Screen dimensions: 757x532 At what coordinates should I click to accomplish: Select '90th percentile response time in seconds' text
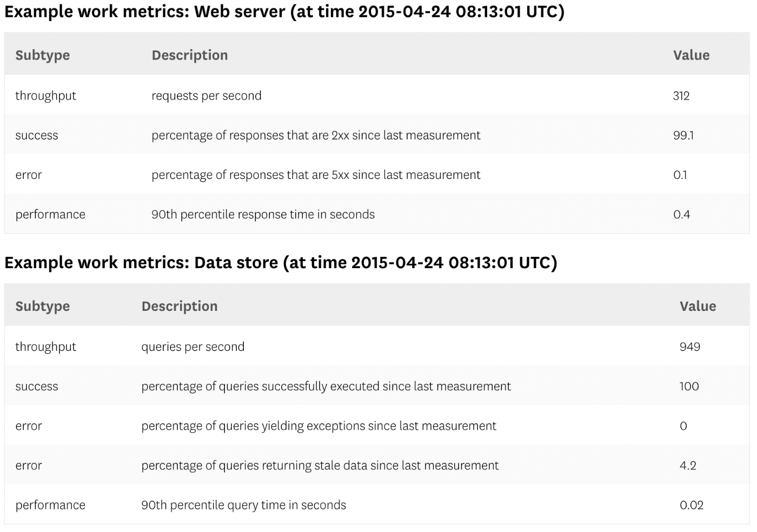point(263,214)
